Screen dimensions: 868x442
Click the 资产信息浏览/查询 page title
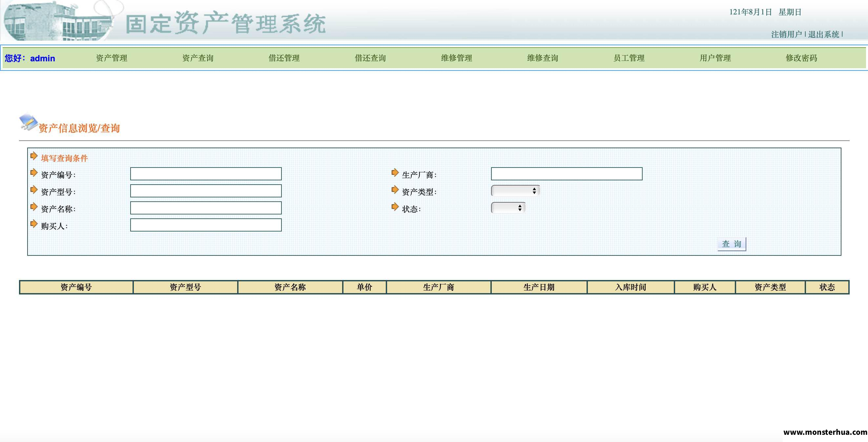pyautogui.click(x=79, y=128)
